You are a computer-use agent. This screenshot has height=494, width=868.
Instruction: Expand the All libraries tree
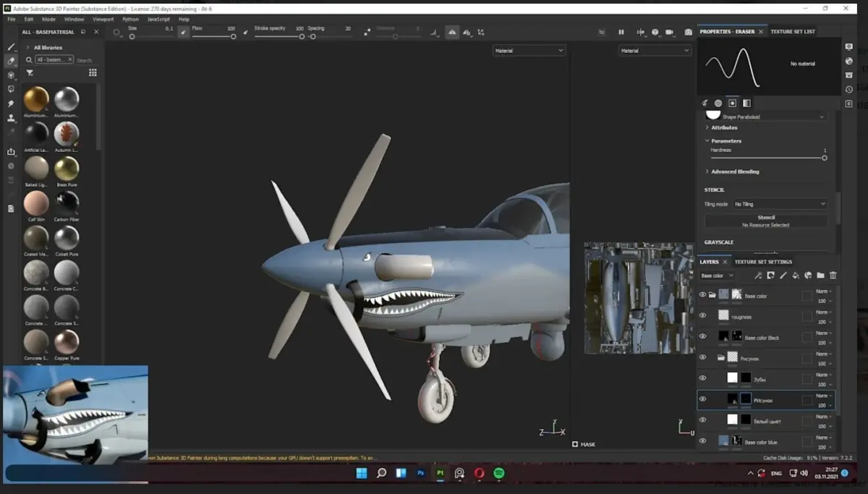pos(27,48)
